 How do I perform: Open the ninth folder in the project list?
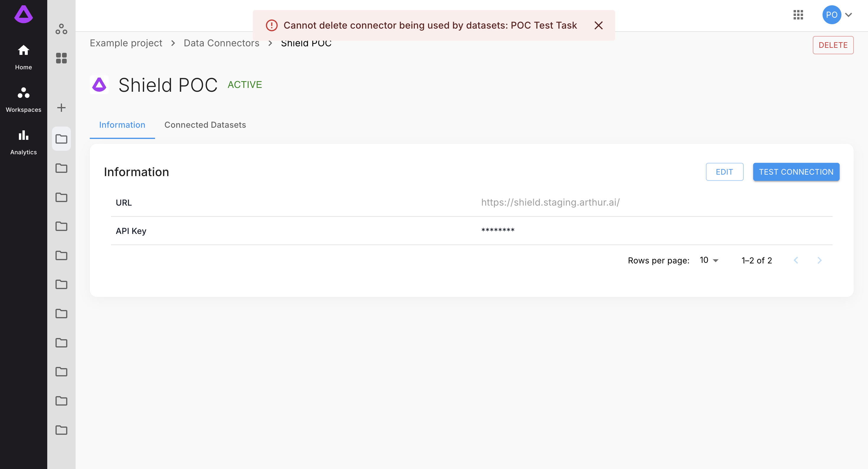[61, 371]
